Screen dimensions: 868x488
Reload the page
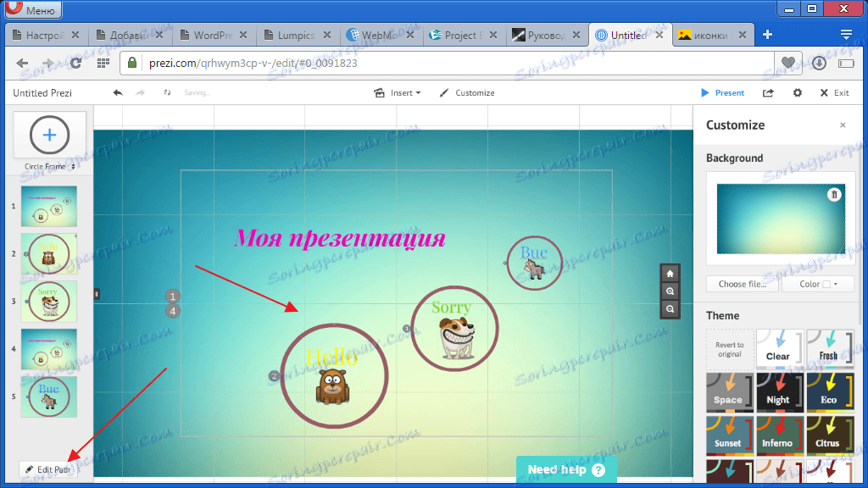pos(75,63)
